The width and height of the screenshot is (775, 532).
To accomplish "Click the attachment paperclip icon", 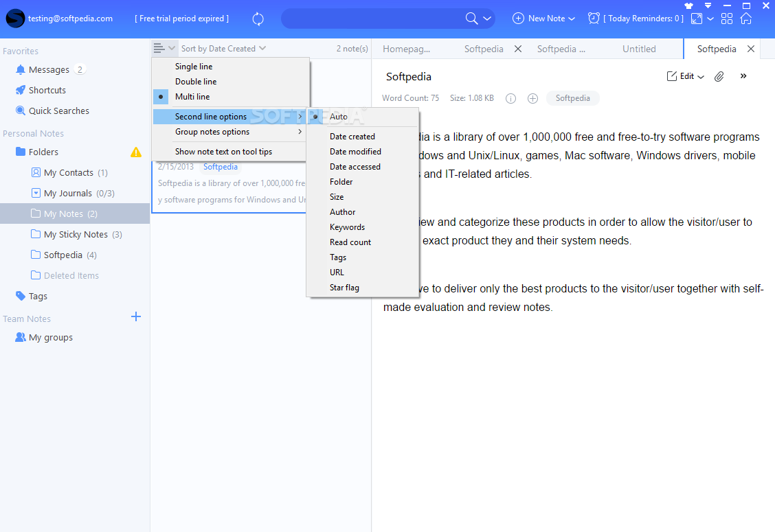I will click(719, 76).
